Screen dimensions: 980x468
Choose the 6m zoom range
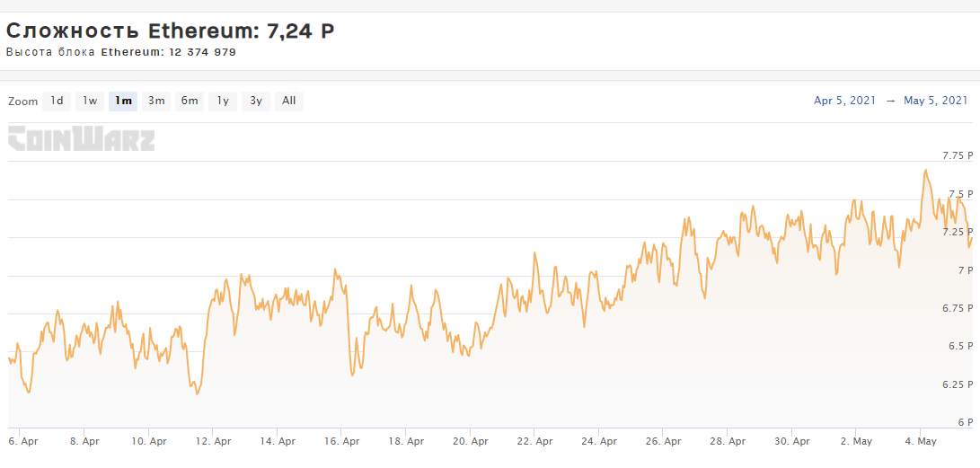(190, 102)
